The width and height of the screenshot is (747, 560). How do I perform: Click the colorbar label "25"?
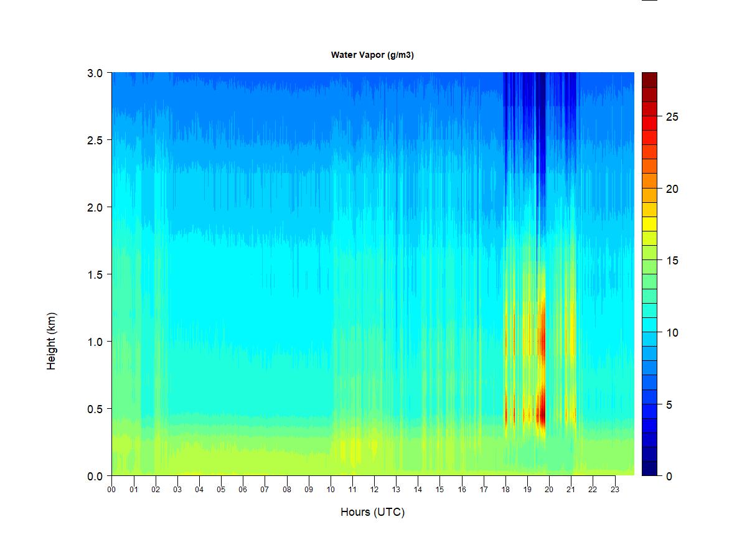pos(672,117)
